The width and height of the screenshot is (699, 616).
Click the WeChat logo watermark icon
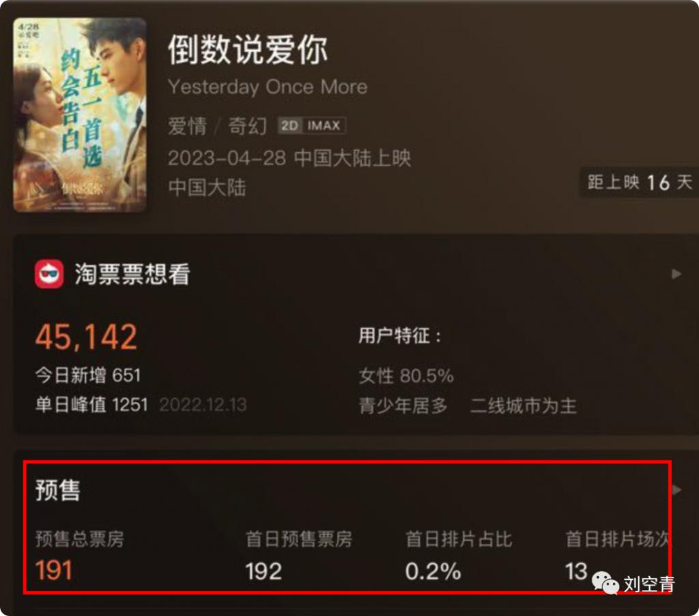pos(605,583)
